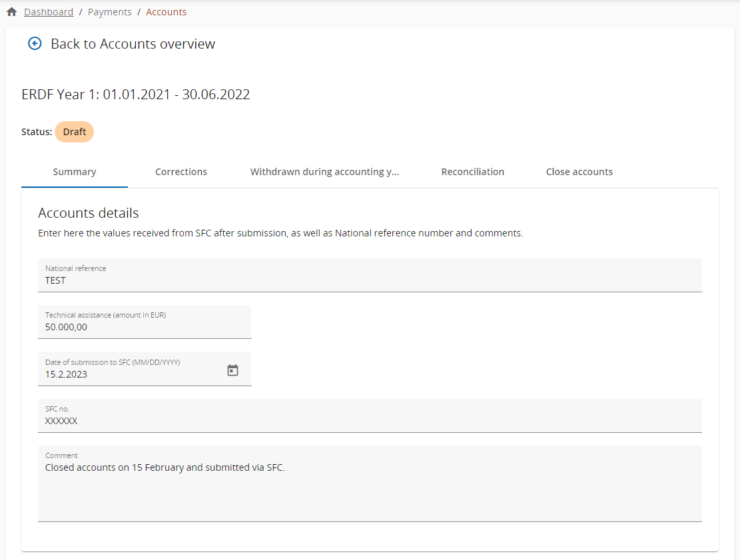Viewport: 740px width, 560px height.
Task: Click the ERDF Year 1 page title
Action: (x=136, y=95)
